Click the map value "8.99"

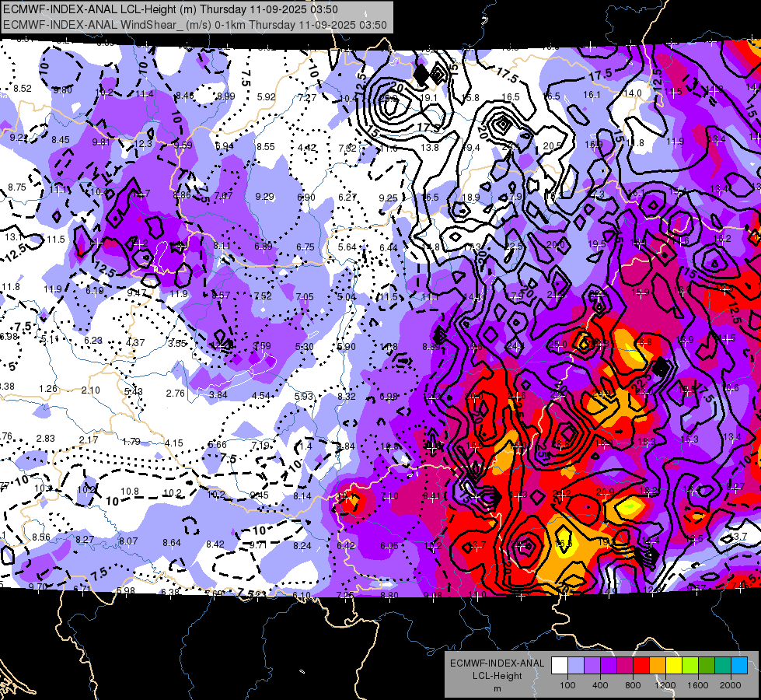pos(225,96)
